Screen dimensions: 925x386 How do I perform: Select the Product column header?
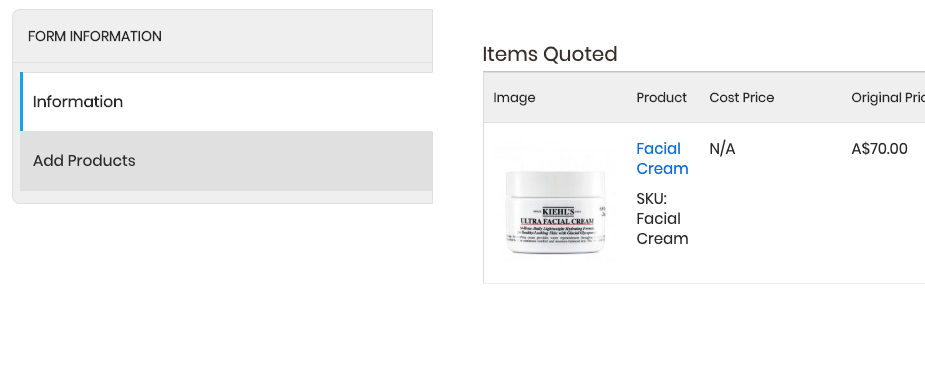661,97
